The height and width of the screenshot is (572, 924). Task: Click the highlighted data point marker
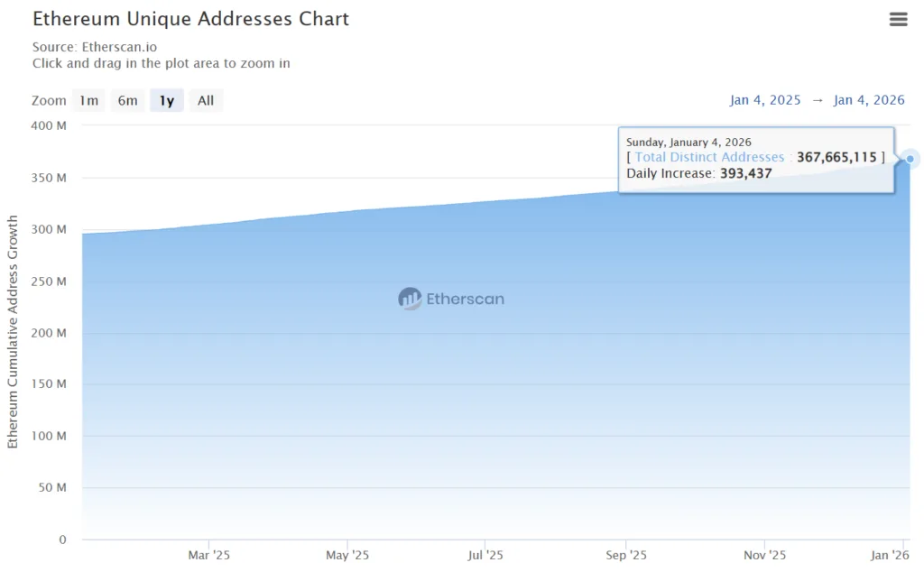pyautogui.click(x=909, y=159)
